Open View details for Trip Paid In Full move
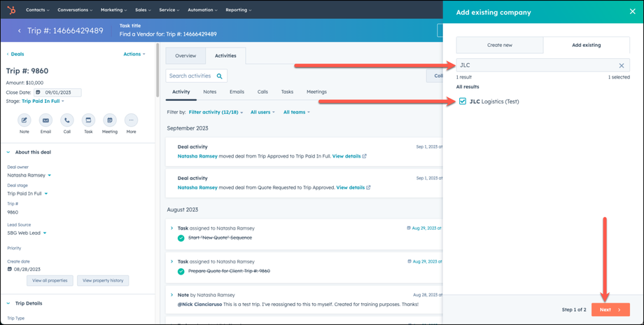The width and height of the screenshot is (644, 325). [346, 156]
